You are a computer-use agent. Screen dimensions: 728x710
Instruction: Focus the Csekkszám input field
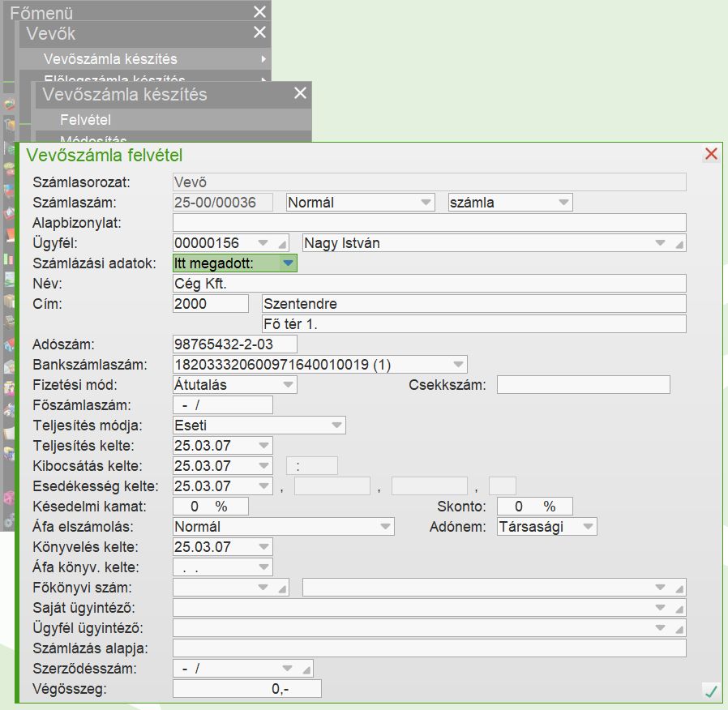pos(583,384)
